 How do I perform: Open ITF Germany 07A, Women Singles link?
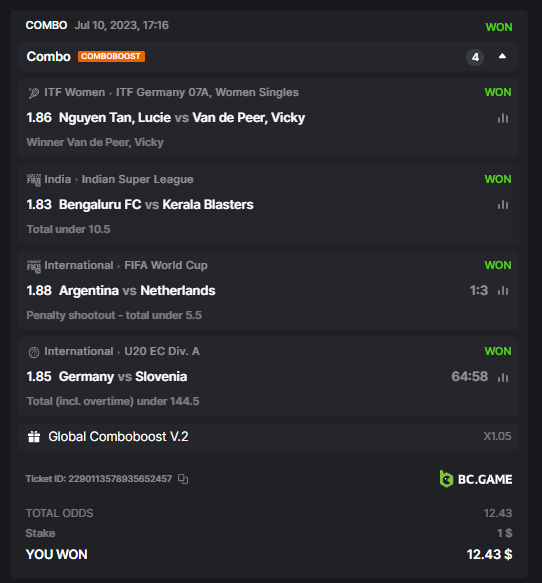point(207,92)
